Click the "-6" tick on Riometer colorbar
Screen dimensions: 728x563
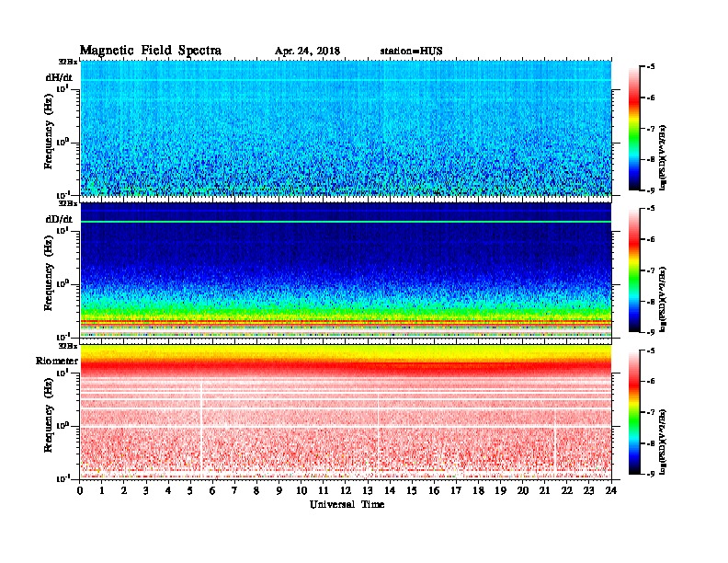coord(651,382)
